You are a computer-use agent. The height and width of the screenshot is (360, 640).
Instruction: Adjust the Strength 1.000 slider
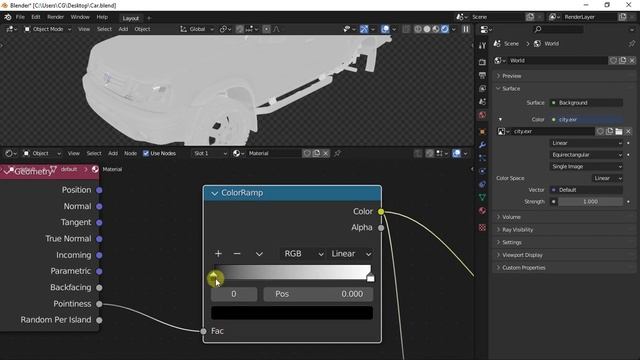coord(590,202)
